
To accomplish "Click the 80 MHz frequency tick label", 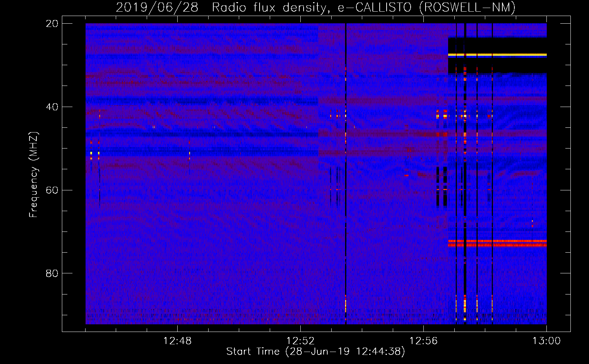I will (x=52, y=273).
